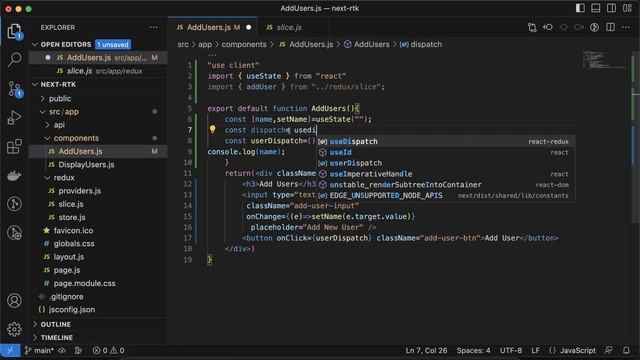Choose unstable_renderSubtreeIntoContainer suggestion
Screen dimensions: 640x360
[446, 184]
